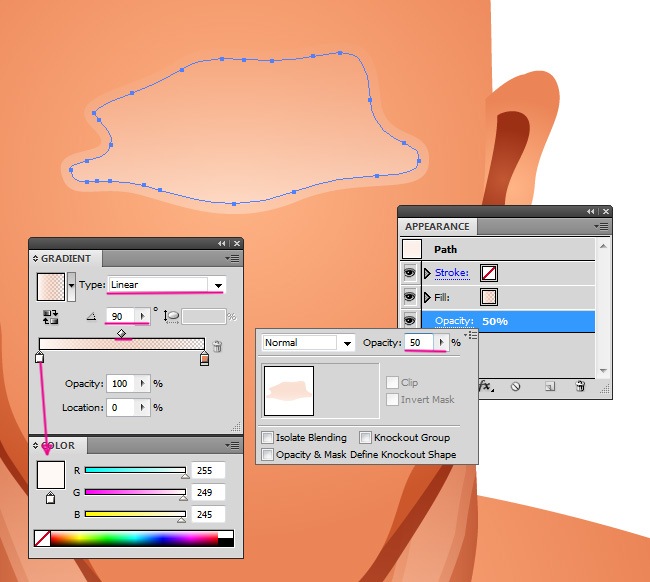Viewport: 650px width, 582px height.
Task: Hide the Stroke attribute using eye icon
Action: pos(410,272)
